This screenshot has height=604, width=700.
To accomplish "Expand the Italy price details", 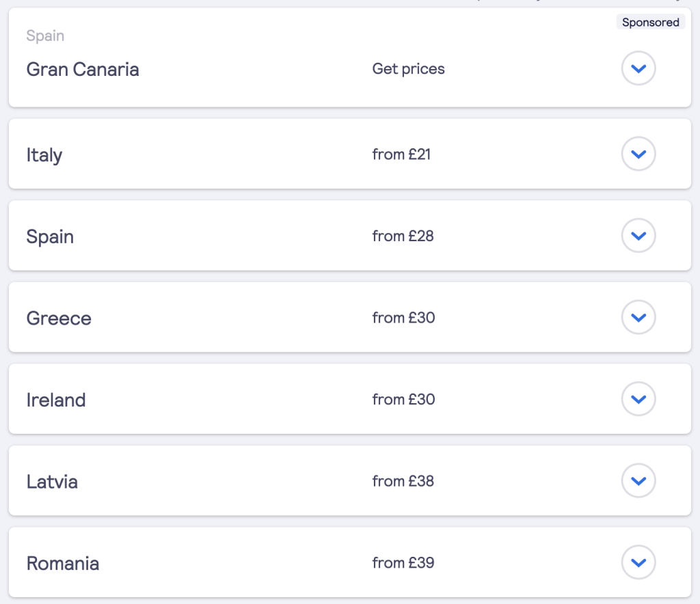I will 638,154.
